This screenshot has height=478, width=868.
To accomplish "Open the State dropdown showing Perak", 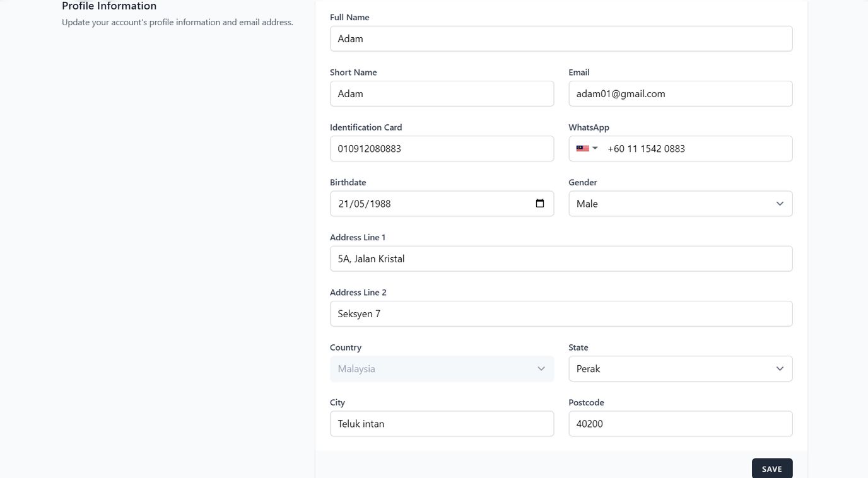I will (x=680, y=369).
